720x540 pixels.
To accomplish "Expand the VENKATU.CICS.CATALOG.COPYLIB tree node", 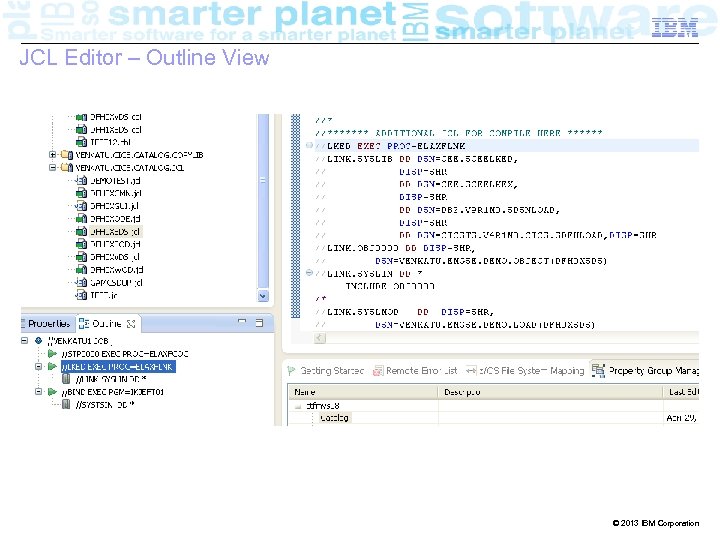I will click(x=52, y=155).
